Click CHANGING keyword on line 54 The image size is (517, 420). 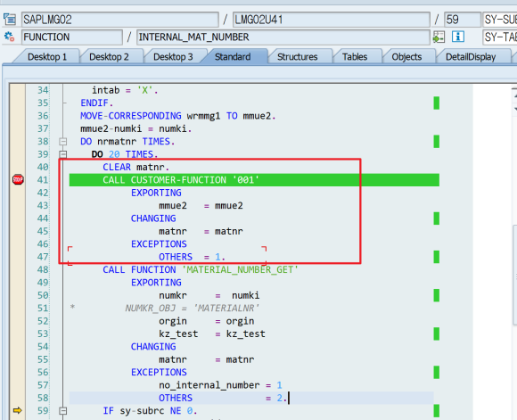(x=153, y=346)
